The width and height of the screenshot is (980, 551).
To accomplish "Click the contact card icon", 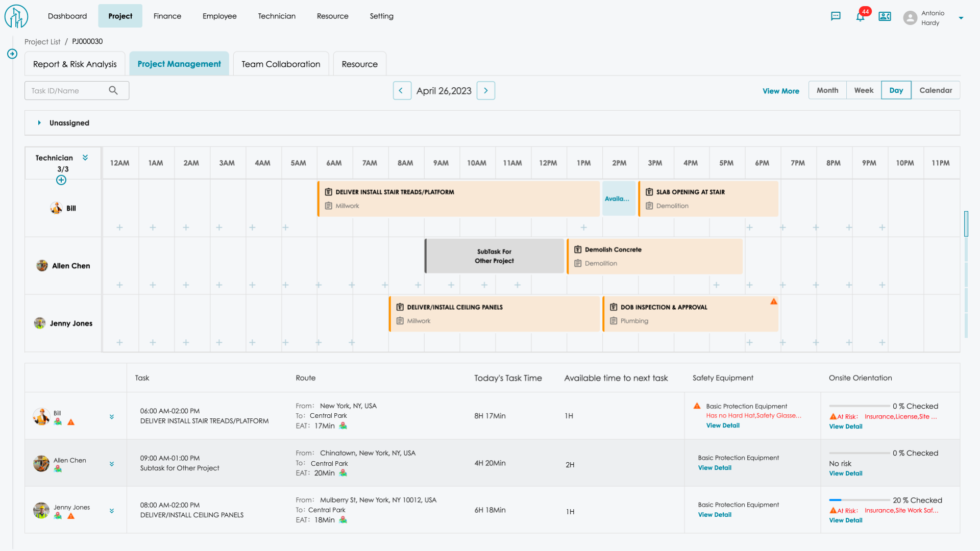I will 885,16.
